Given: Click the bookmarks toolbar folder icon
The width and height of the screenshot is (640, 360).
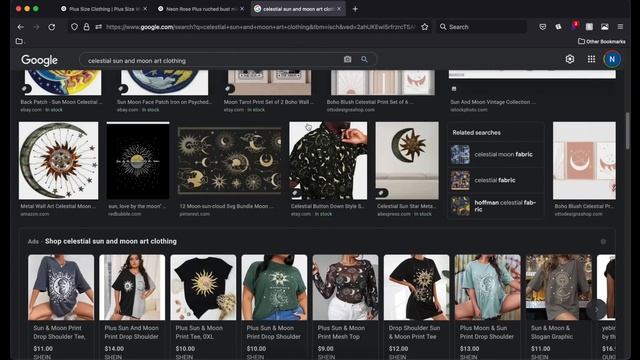Looking at the screenshot, I should [x=19, y=41].
